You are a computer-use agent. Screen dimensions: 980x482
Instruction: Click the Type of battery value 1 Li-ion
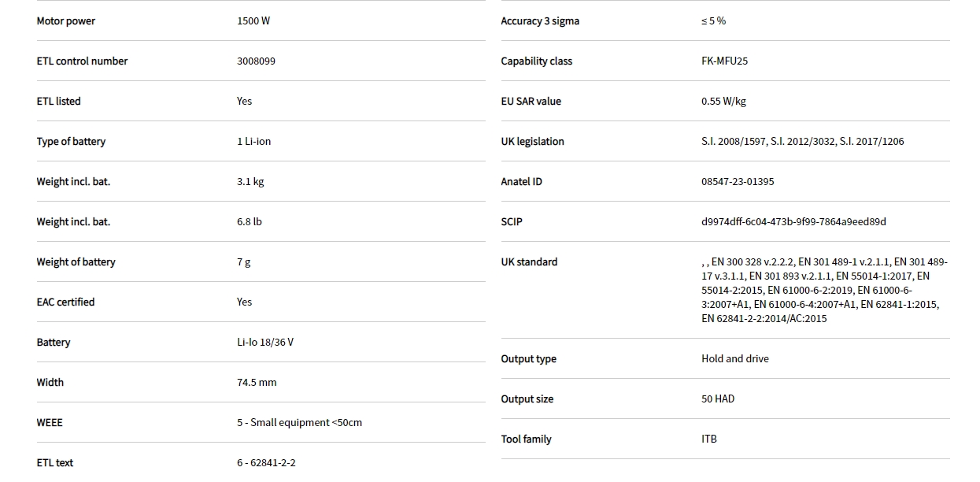coord(253,142)
